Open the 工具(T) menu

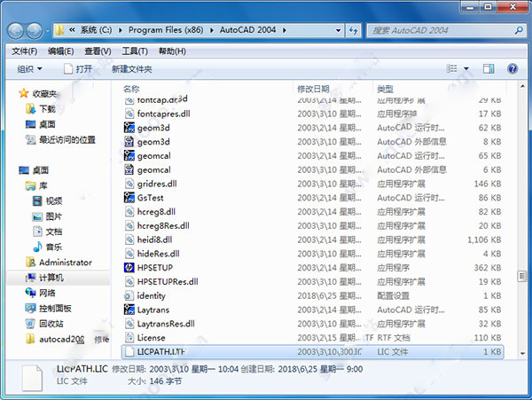click(135, 51)
